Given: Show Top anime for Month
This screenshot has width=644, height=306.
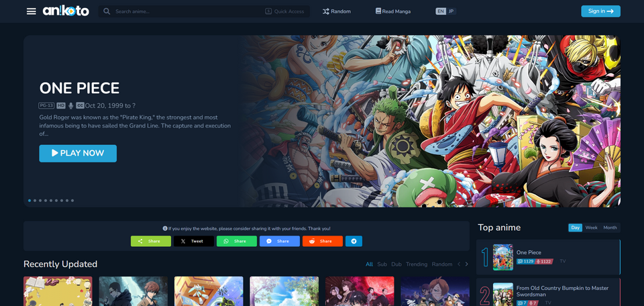Looking at the screenshot, I should click(610, 227).
